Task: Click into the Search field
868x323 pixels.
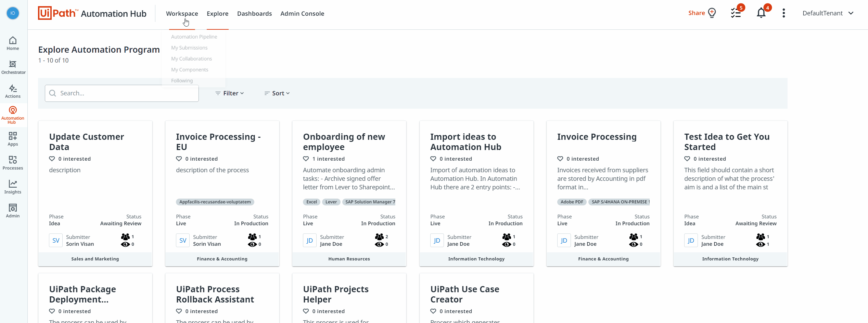Action: (122, 93)
